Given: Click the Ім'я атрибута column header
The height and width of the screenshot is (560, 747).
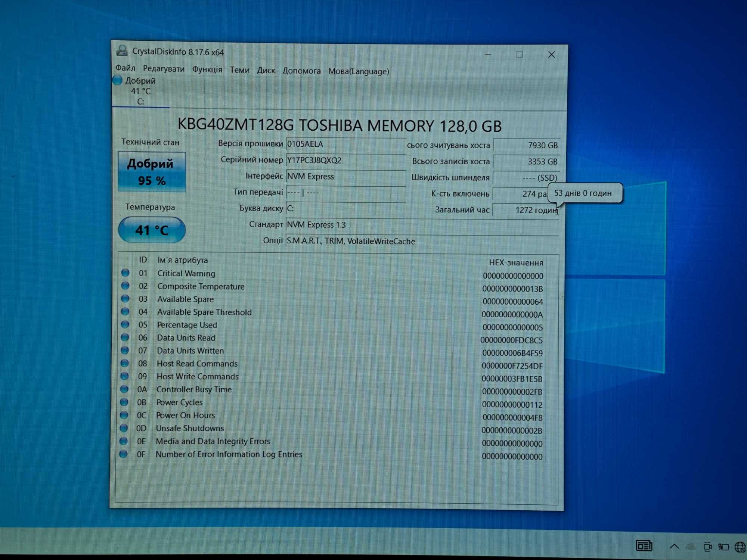Looking at the screenshot, I should click(183, 260).
